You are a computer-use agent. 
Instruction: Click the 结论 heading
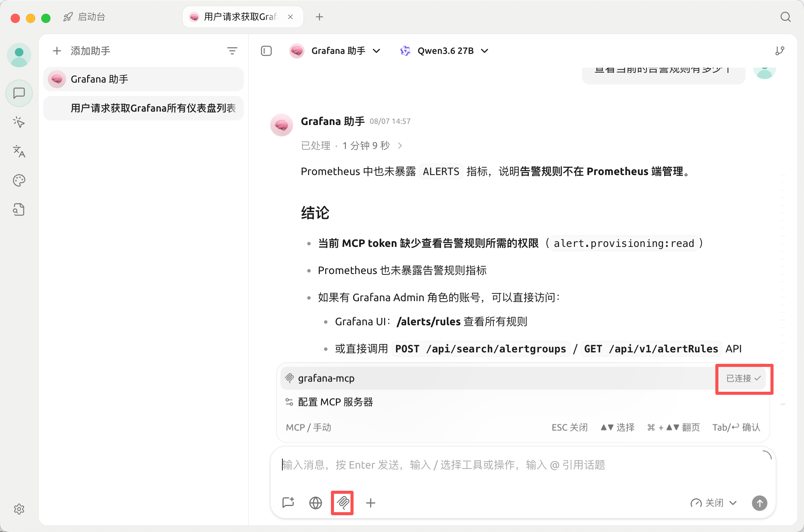[x=315, y=213]
